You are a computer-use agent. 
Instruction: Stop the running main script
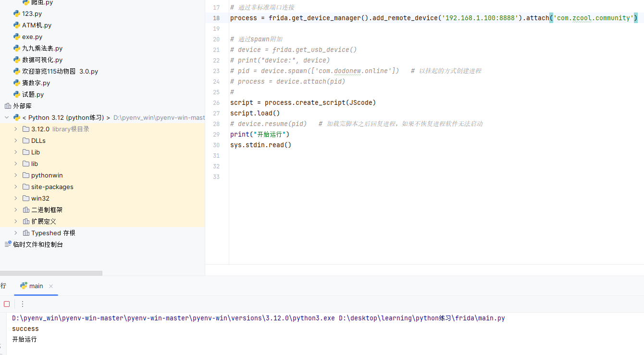click(7, 304)
